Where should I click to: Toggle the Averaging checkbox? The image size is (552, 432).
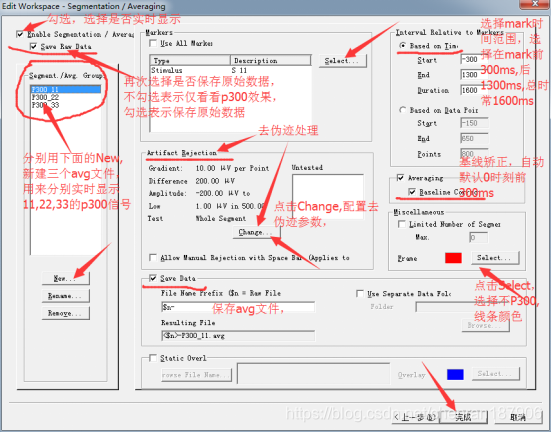400,177
